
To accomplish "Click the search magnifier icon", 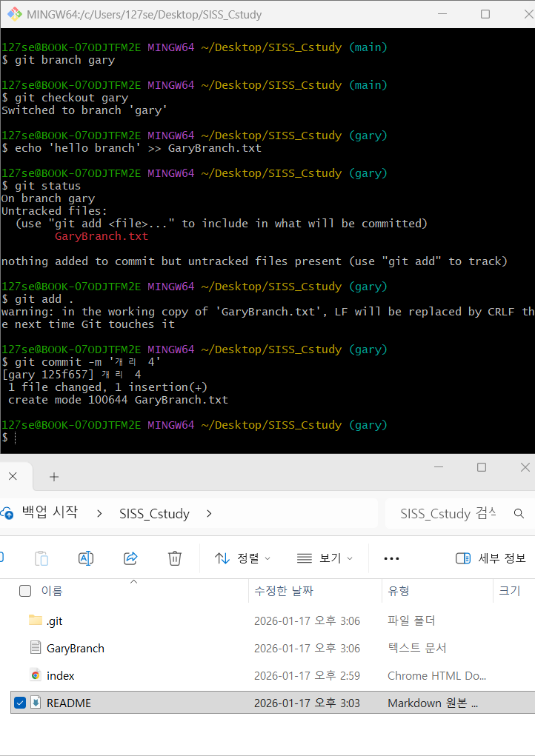I will pyautogui.click(x=519, y=513).
